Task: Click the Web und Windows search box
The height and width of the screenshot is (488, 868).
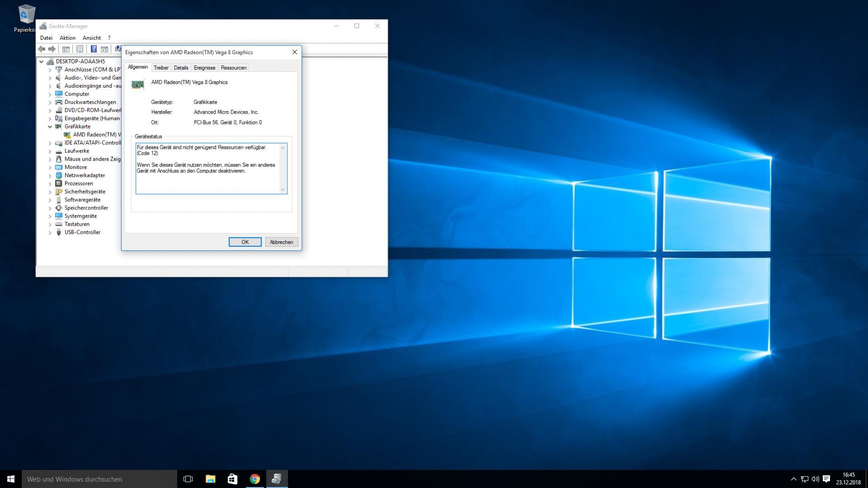Action: click(x=100, y=479)
